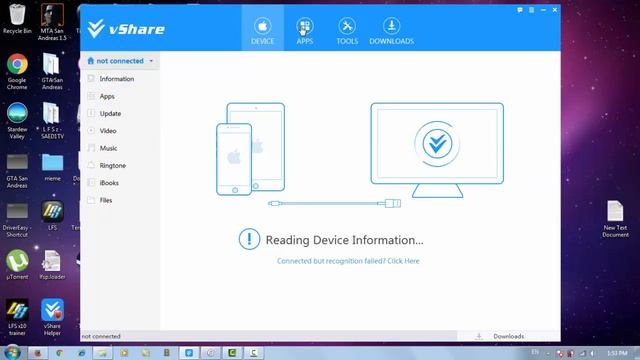Viewport: 640px width, 360px height.
Task: Click the taskbar clock
Action: (617, 353)
